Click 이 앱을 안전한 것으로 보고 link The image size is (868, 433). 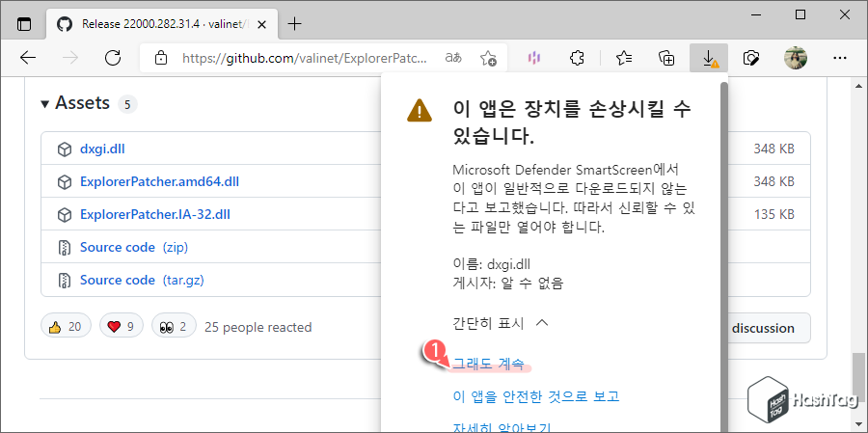pyautogui.click(x=535, y=396)
